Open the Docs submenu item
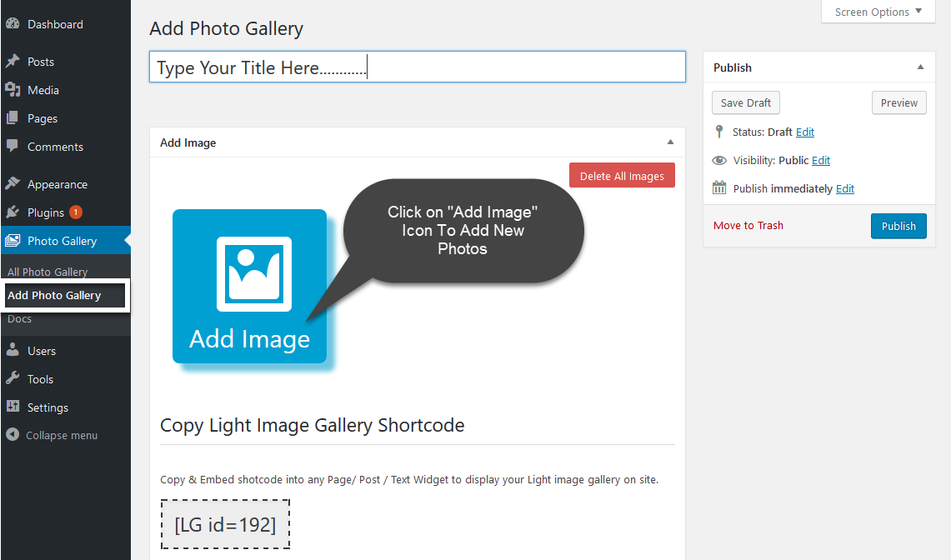The image size is (951, 560). [x=20, y=319]
